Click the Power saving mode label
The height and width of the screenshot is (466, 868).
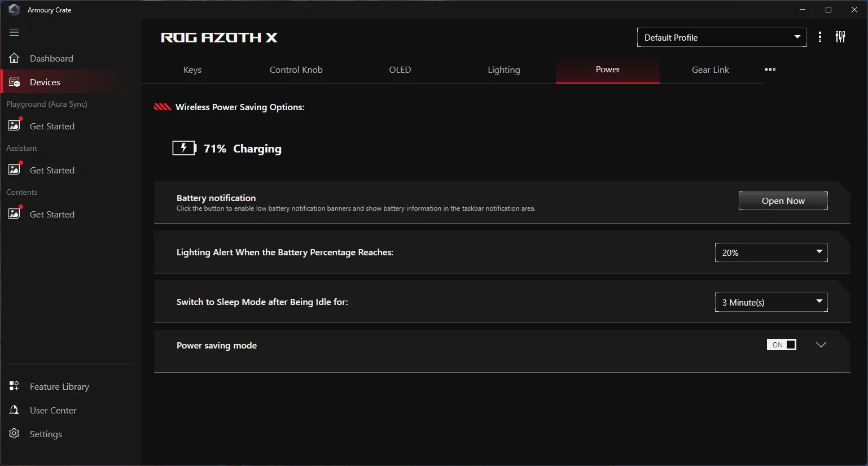pos(217,346)
